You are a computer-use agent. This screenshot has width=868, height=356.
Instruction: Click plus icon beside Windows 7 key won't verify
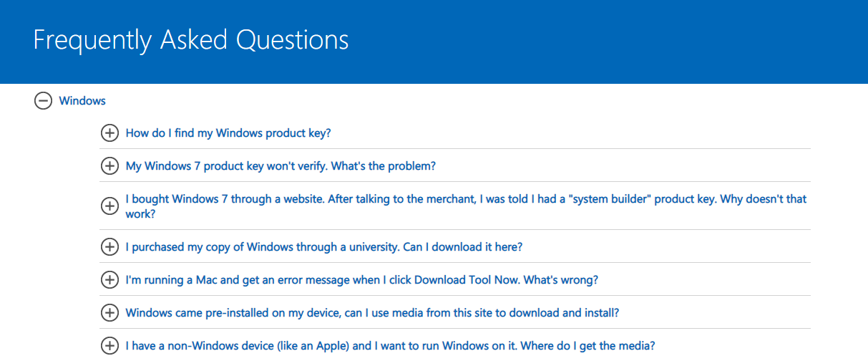109,166
